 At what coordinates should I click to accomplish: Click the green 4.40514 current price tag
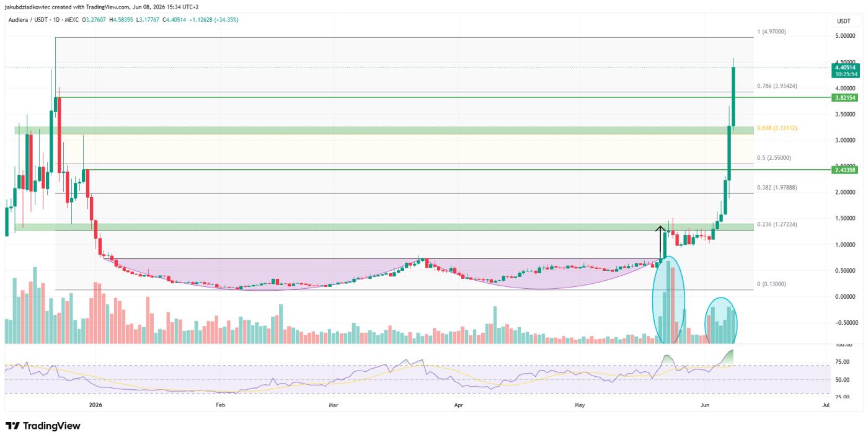(x=844, y=70)
